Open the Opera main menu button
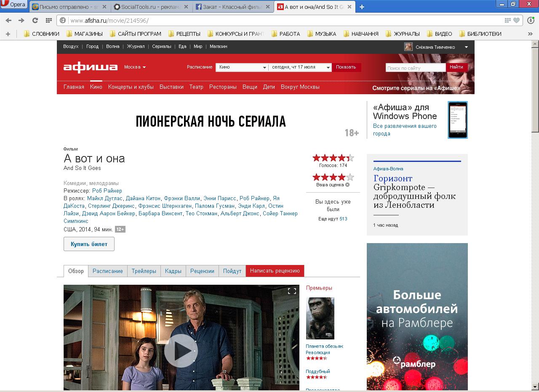The image size is (539, 392). 14,5
